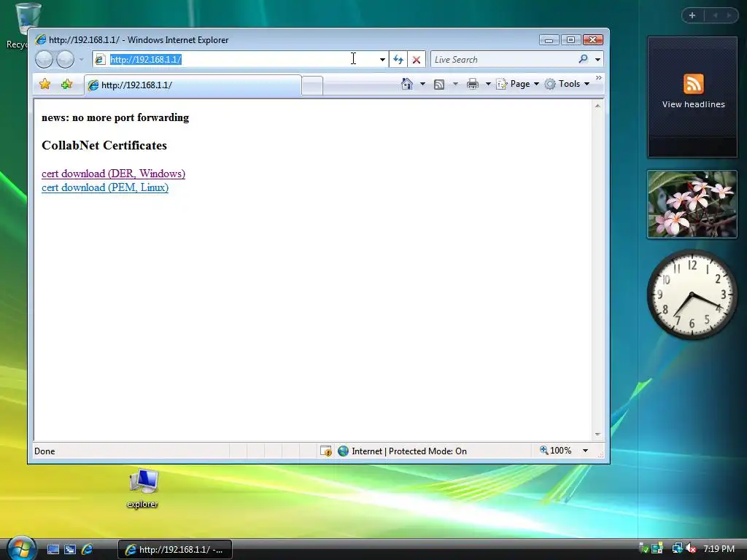Click the analog clock gadget
Screen dimensions: 747x560
click(692, 295)
